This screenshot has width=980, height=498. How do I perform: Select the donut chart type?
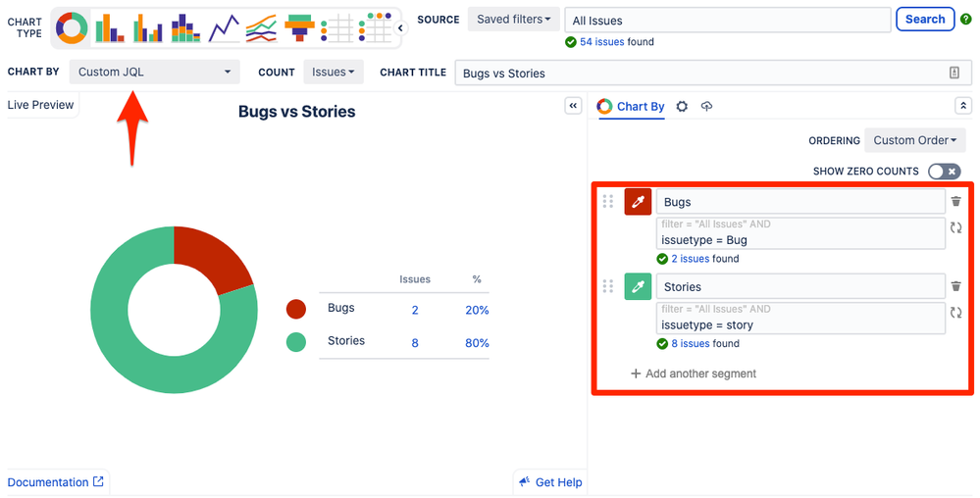72,28
